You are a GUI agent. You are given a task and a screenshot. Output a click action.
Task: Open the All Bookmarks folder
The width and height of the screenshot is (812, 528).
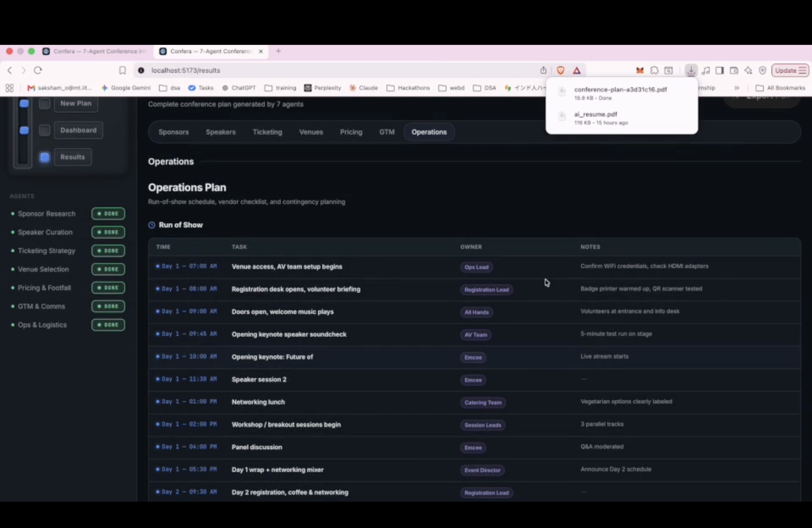click(780, 88)
